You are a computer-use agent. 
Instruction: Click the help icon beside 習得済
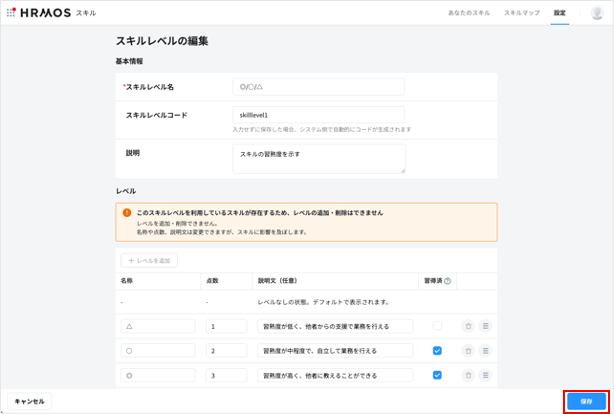point(447,281)
